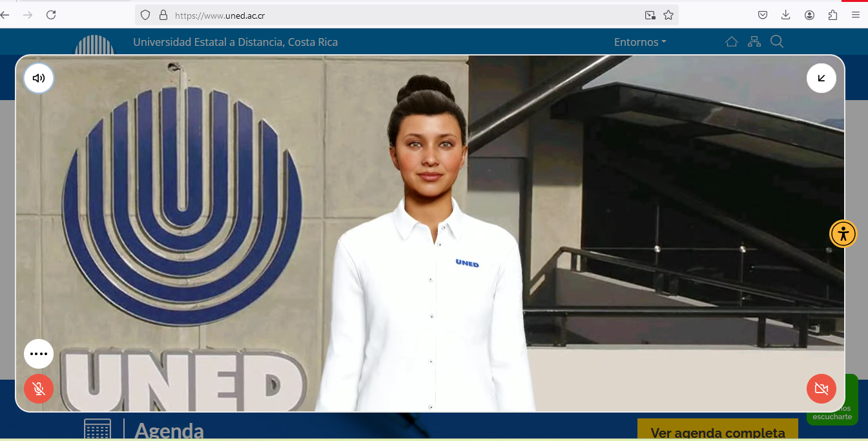Open the accessibility widget
Viewport: 868px width, 441px height.
coord(843,234)
